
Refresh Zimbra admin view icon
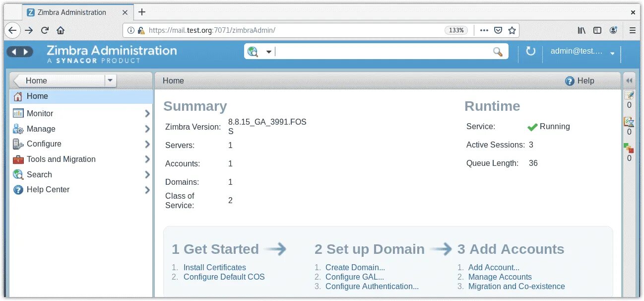pos(530,51)
